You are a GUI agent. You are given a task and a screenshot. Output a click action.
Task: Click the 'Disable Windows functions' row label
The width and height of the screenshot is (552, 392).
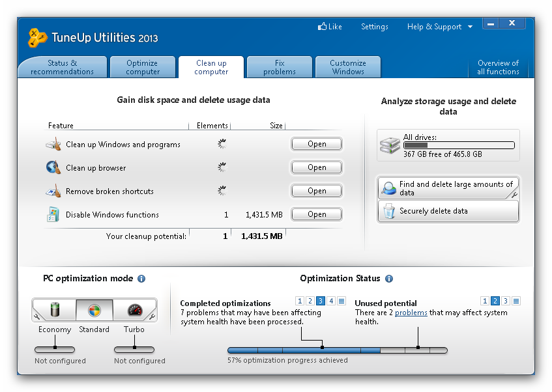click(112, 215)
